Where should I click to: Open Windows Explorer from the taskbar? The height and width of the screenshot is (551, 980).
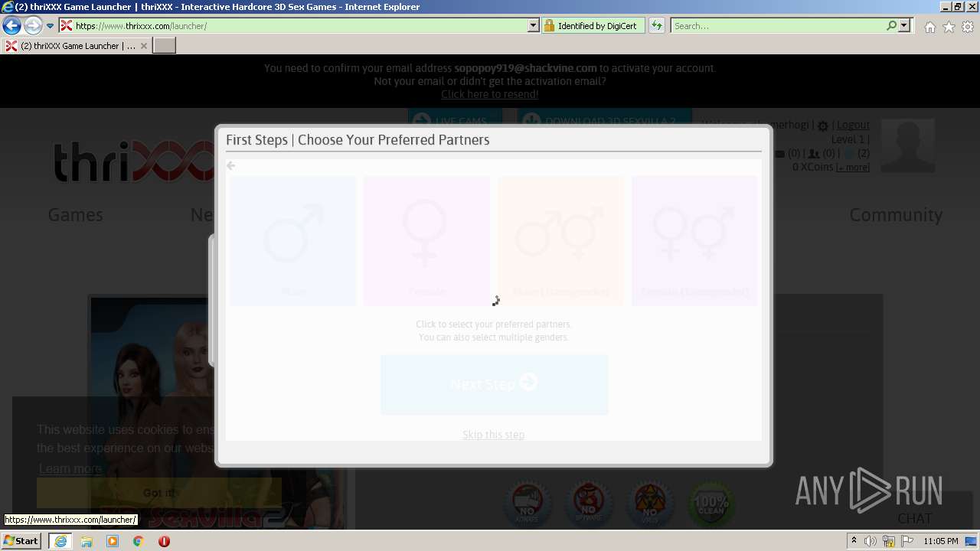point(87,541)
